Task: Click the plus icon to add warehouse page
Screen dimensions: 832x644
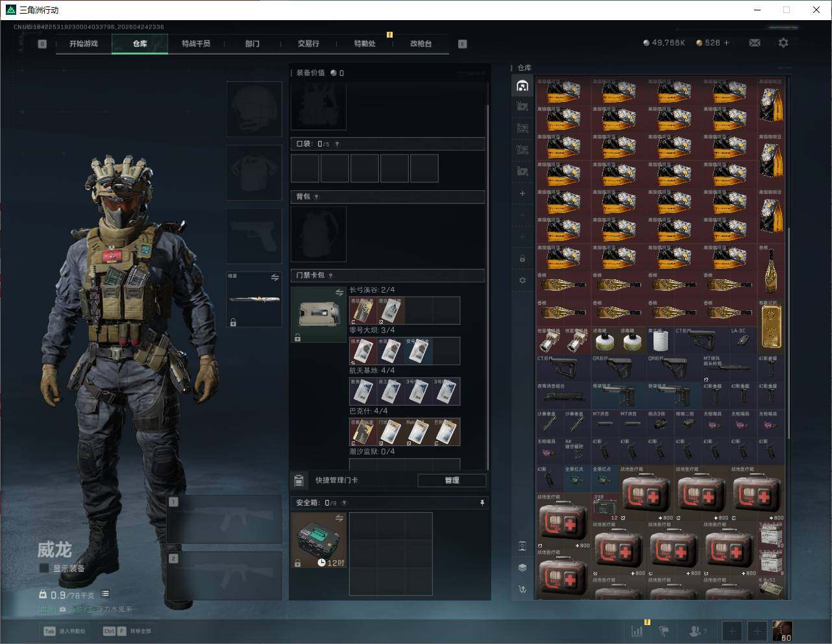Action: [522, 193]
